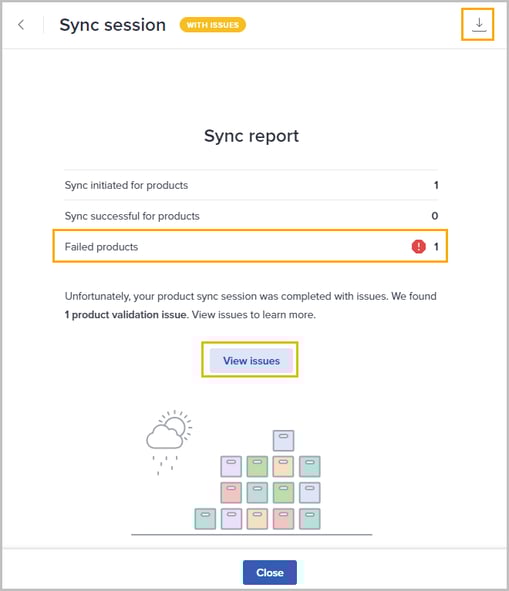Go back using the left chevron arrow
Viewport: 509px width, 591px height.
[x=21, y=25]
